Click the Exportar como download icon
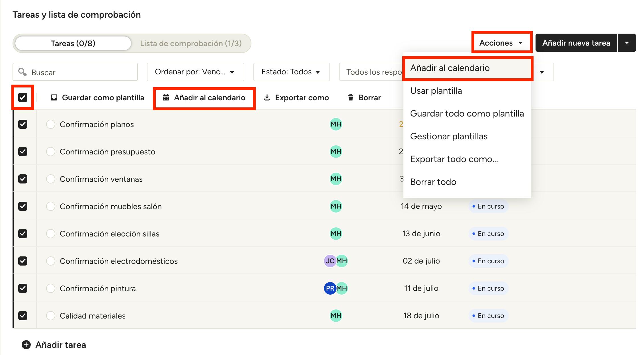Viewport: 644px width, 355px height. (x=267, y=98)
